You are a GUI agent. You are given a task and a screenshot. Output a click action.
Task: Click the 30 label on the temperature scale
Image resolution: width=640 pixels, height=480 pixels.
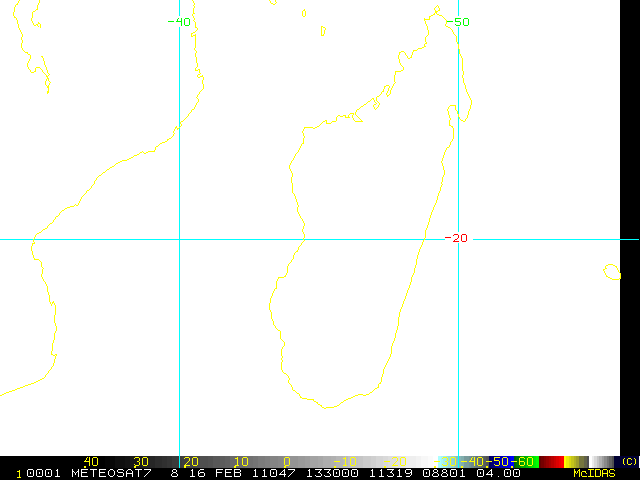pyautogui.click(x=141, y=461)
